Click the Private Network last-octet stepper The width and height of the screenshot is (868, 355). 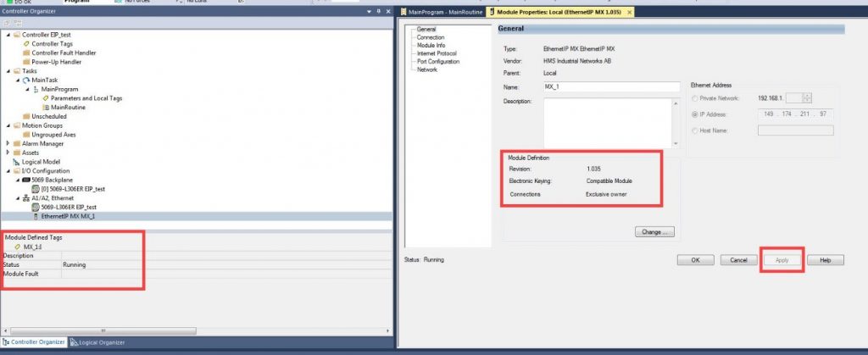coord(807,98)
